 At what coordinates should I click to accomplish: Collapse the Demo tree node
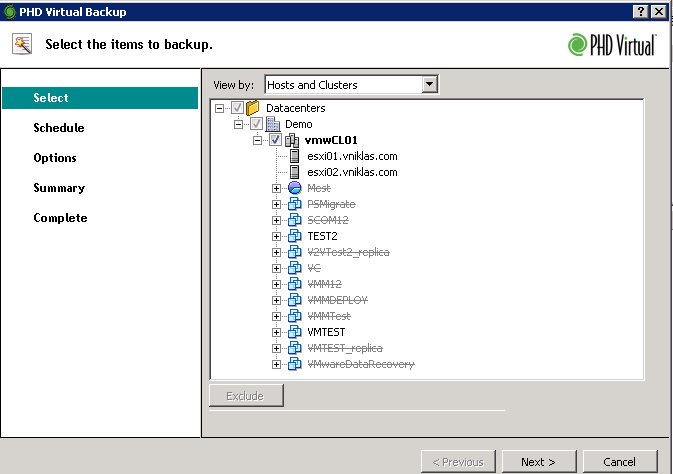coord(238,125)
